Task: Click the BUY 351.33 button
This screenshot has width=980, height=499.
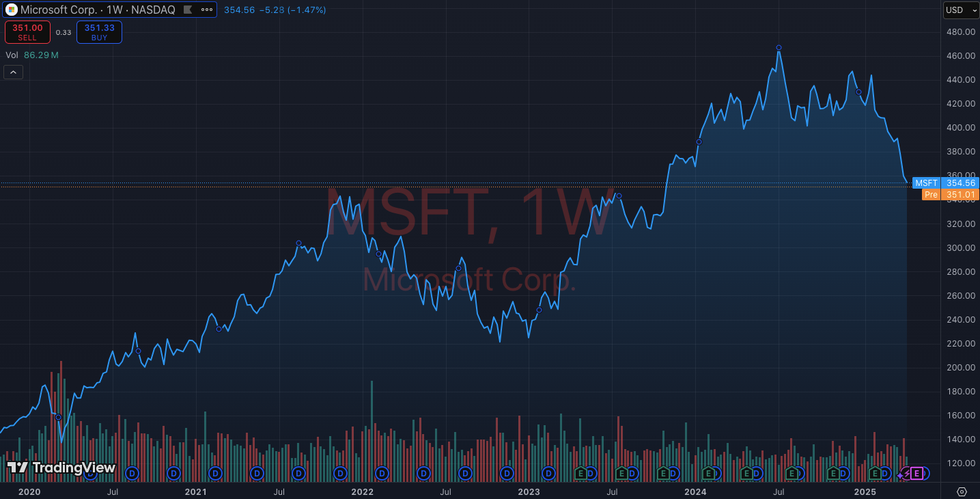Action: click(x=99, y=32)
